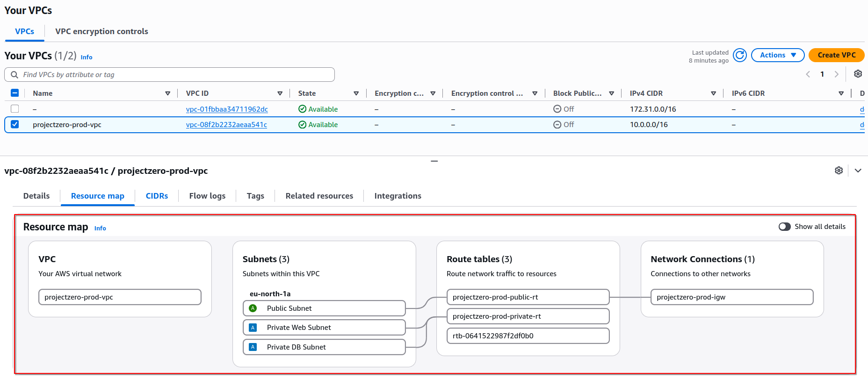Click Block Public Off icon for 172.31.0.0/16
The image size is (868, 379).
coord(557,109)
